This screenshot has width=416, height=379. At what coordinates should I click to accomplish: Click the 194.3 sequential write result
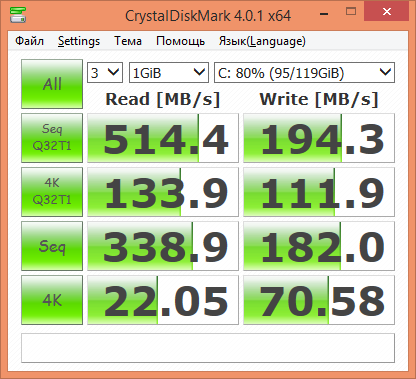[319, 138]
